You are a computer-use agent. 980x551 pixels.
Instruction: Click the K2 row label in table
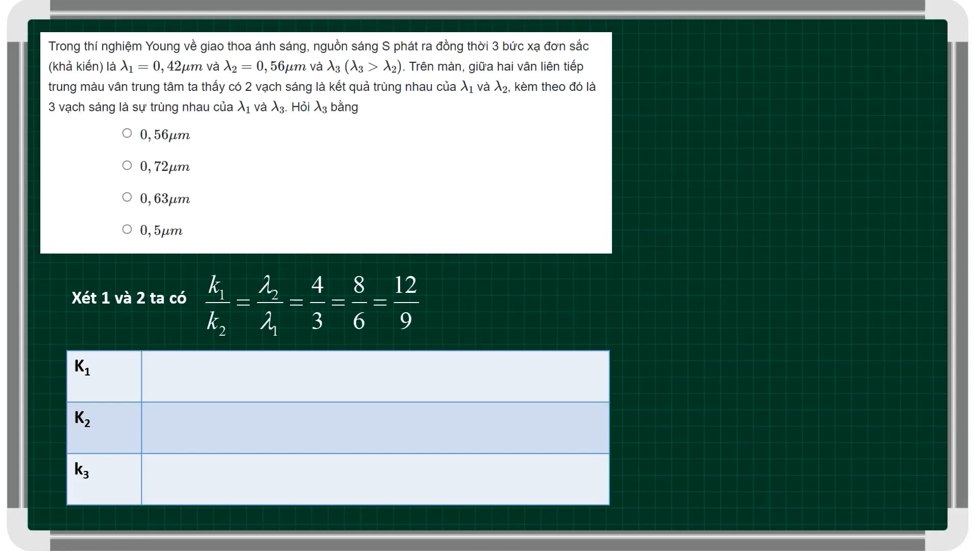104,428
